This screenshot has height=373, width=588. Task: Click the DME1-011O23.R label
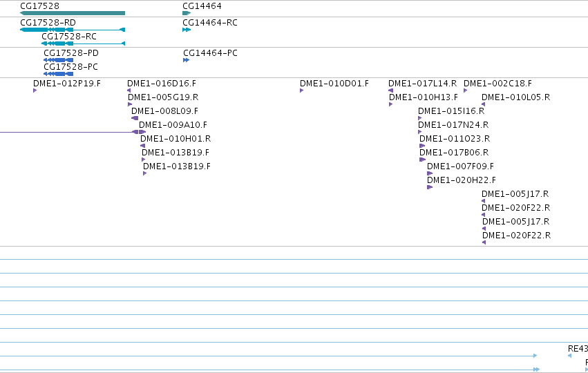(455, 139)
